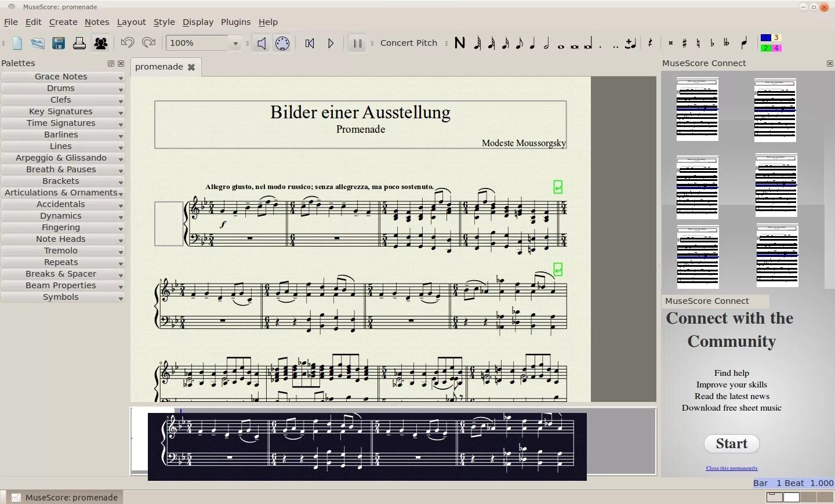The height and width of the screenshot is (504, 835).
Task: Expand the Breaks & Spacer palette
Action: [x=63, y=274]
